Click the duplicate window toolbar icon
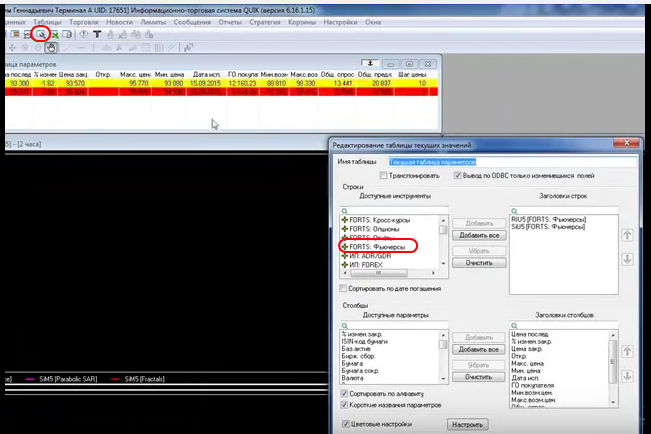651x434 pixels. coord(67,34)
